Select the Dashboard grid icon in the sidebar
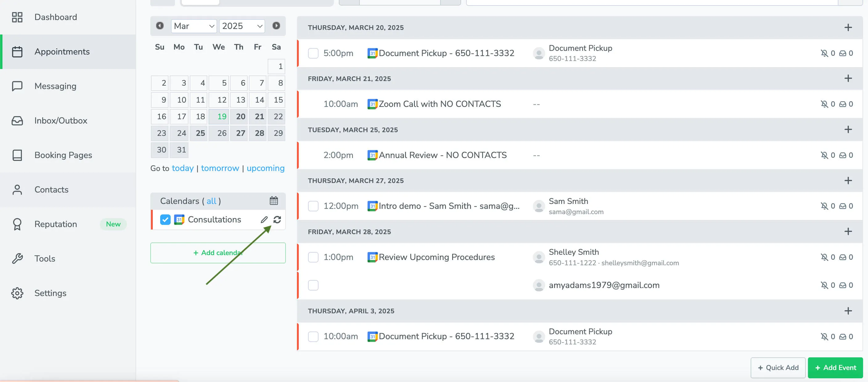Viewport: 868px width, 382px height. pyautogui.click(x=17, y=17)
